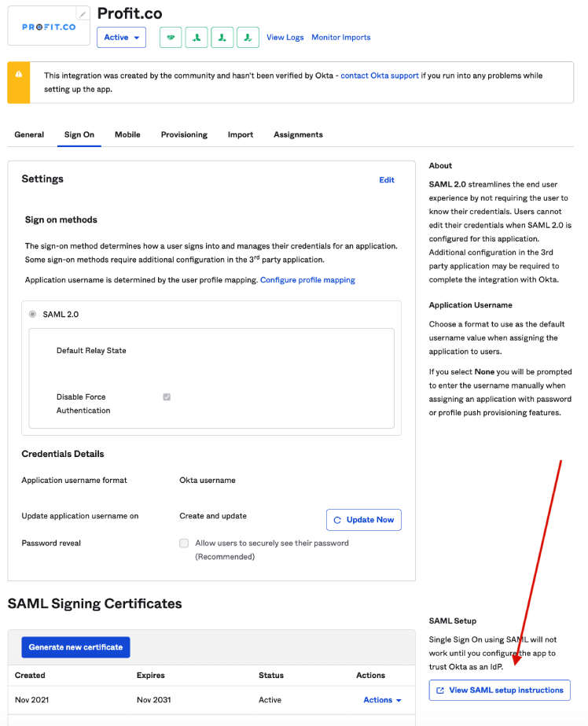Click the 'Expires' column header

click(x=151, y=676)
